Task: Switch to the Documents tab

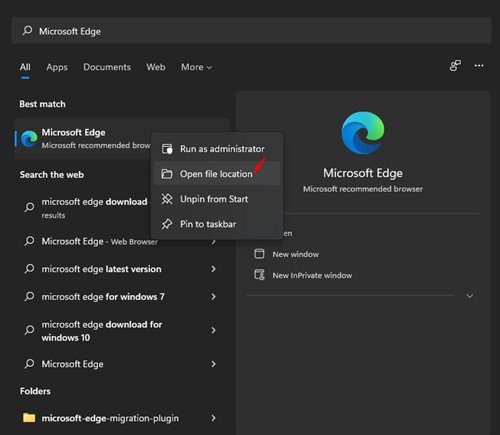Action: (x=107, y=67)
